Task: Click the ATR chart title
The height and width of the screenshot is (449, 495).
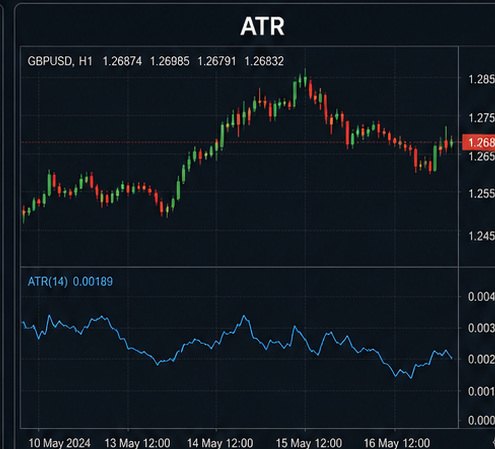Action: click(x=262, y=26)
